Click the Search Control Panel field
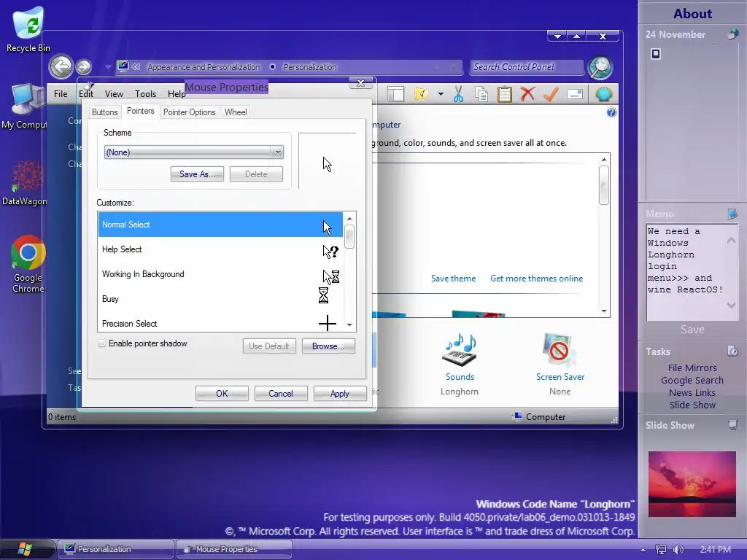Screen dimensions: 747x560 pos(527,67)
